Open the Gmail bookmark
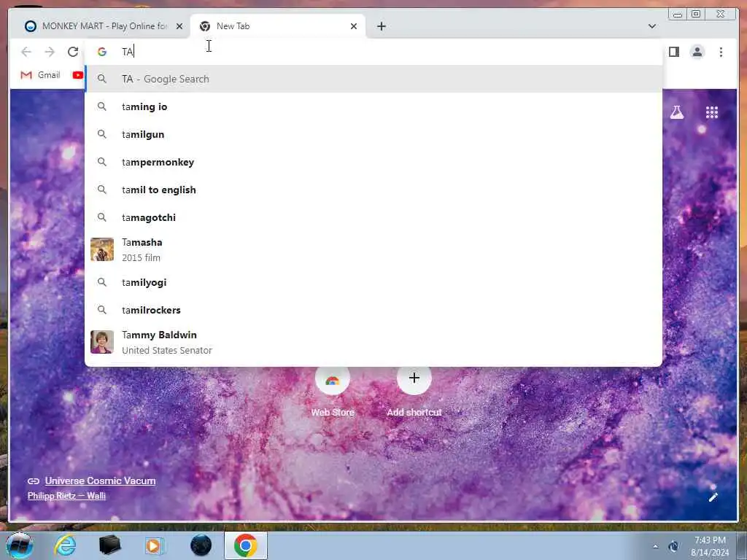Screen dimensions: 747x560 (41, 75)
